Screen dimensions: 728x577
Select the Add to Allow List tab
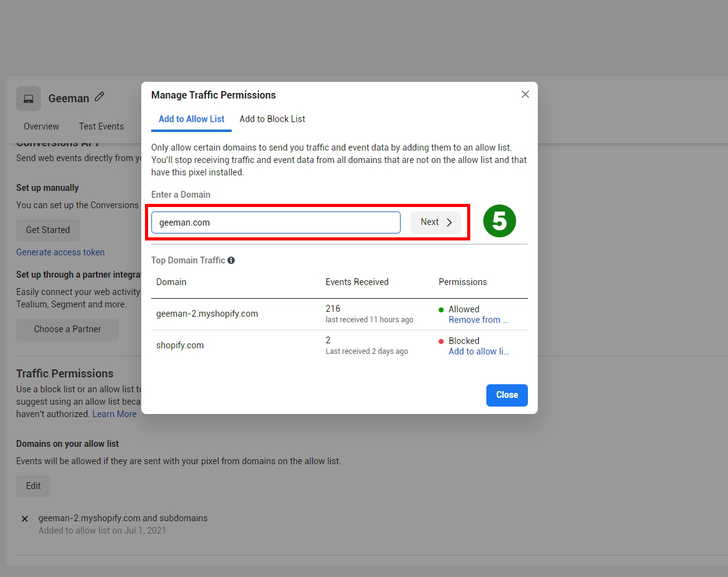pyautogui.click(x=191, y=119)
